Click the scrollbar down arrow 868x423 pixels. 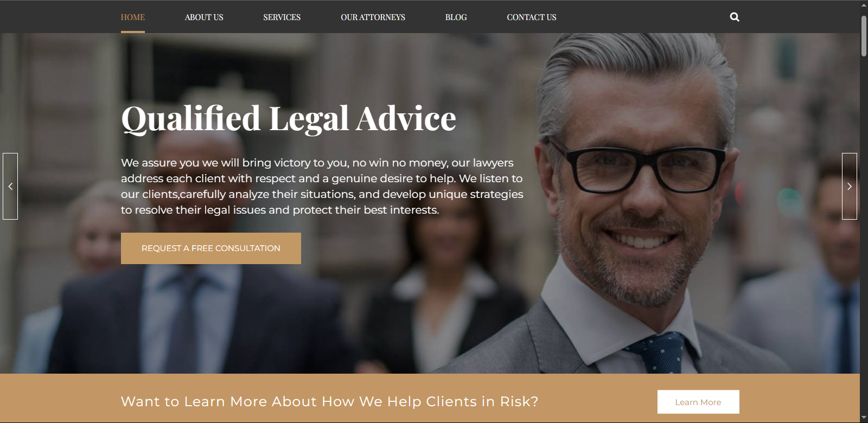(x=864, y=418)
